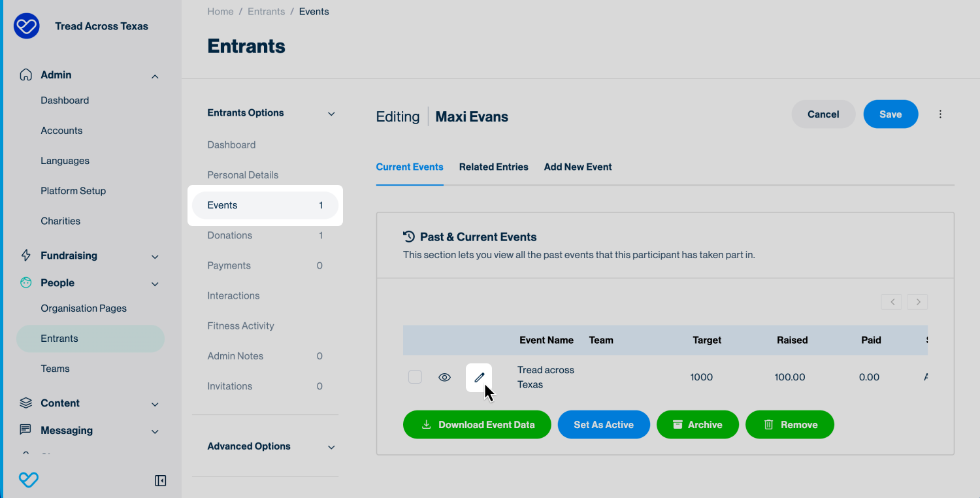Go to previous page with left arrow
Screen dimensions: 980x498
pos(891,302)
